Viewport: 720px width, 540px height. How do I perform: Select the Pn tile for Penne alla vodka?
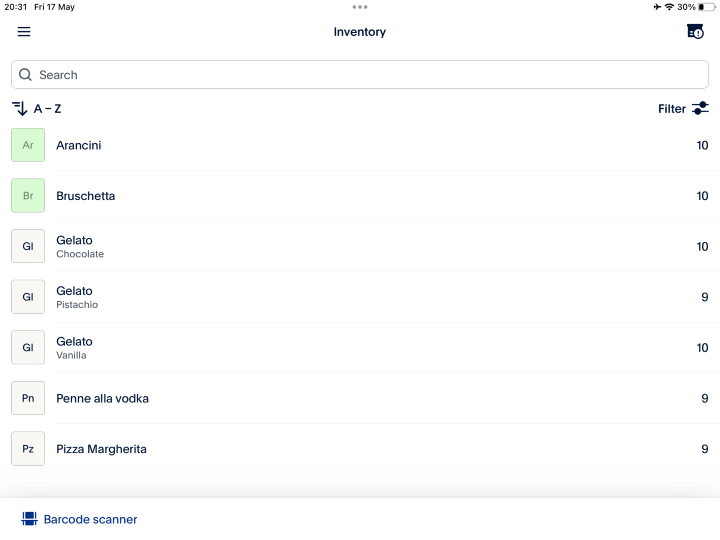click(x=28, y=398)
